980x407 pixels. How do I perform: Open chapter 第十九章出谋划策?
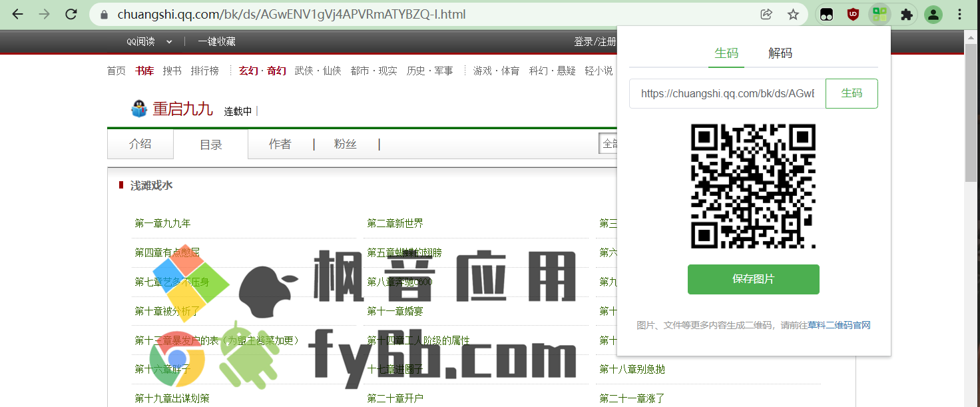[172, 398]
